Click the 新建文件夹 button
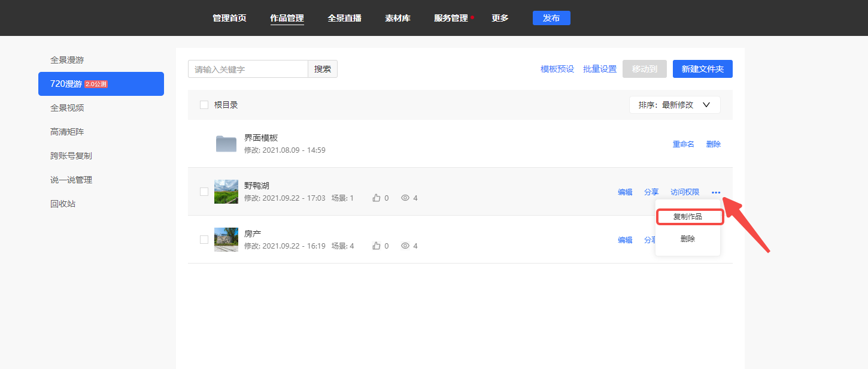Image resolution: width=868 pixels, height=369 pixels. point(702,69)
